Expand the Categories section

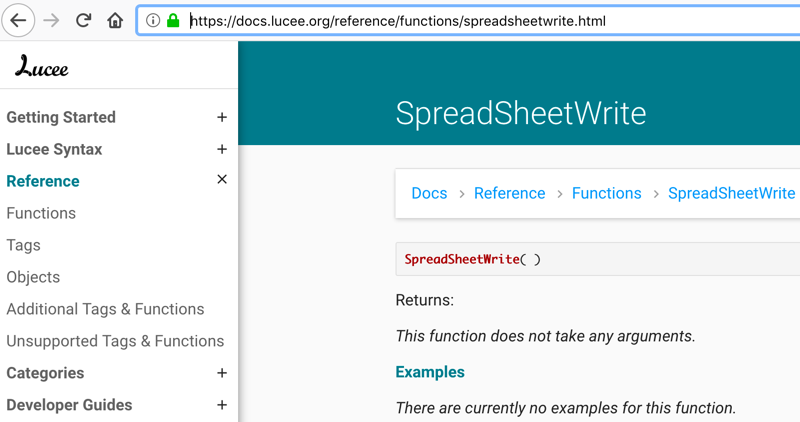tap(221, 373)
